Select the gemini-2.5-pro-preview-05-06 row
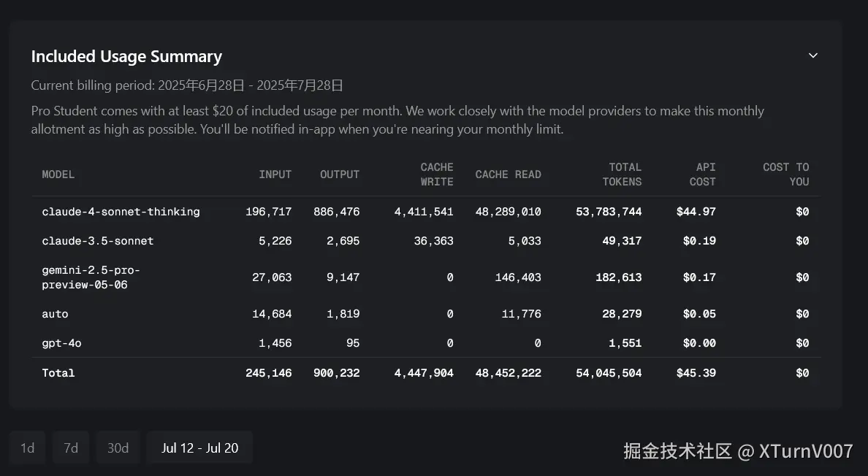This screenshot has width=868, height=476. tap(91, 277)
